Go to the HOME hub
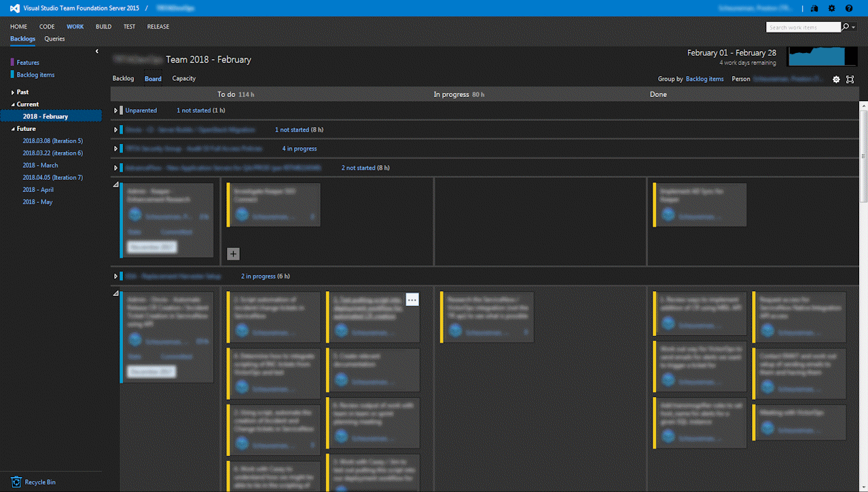The width and height of the screenshot is (868, 492). coord(19,26)
